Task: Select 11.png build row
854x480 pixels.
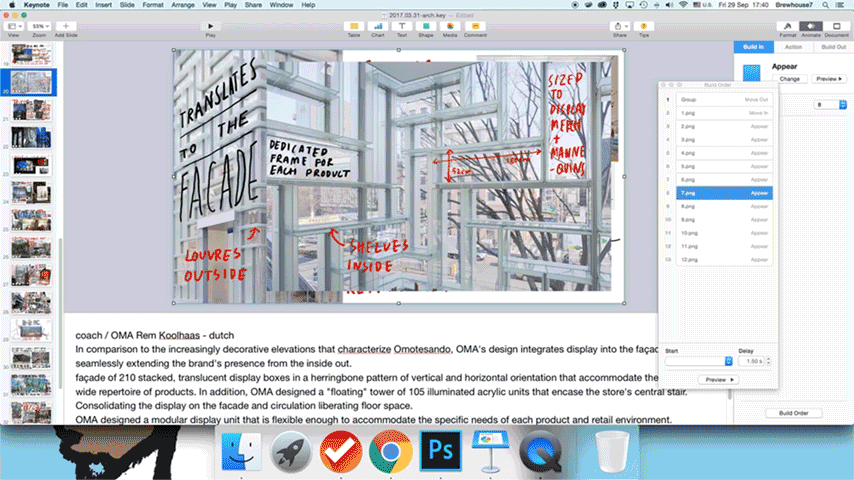Action: coord(724,246)
